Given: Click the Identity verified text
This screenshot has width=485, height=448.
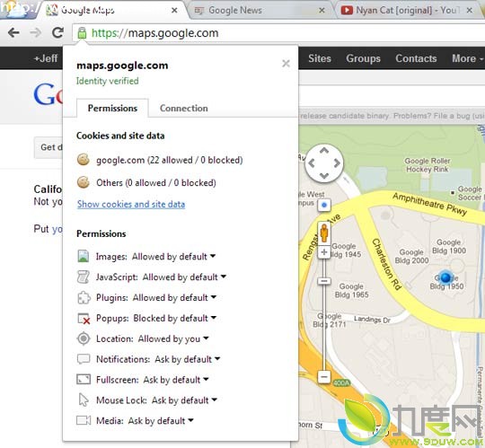Looking at the screenshot, I should click(108, 81).
